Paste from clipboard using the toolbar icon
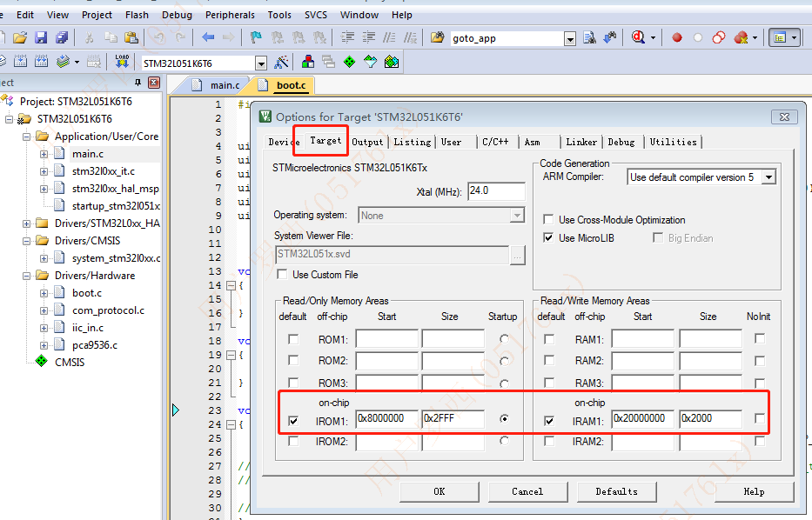812x520 pixels. [131, 37]
